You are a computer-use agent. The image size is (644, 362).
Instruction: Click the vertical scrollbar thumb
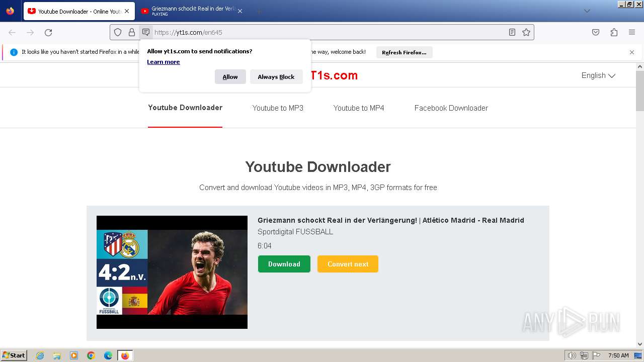640,91
